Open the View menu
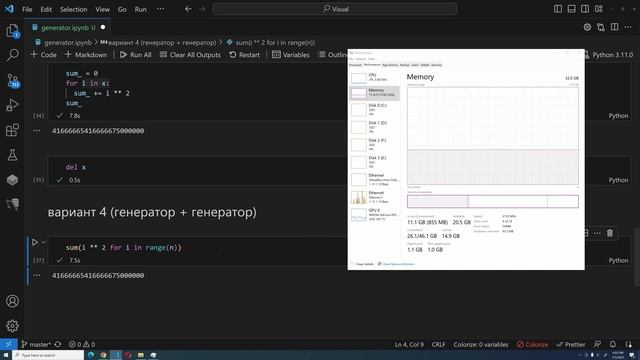 [x=102, y=9]
